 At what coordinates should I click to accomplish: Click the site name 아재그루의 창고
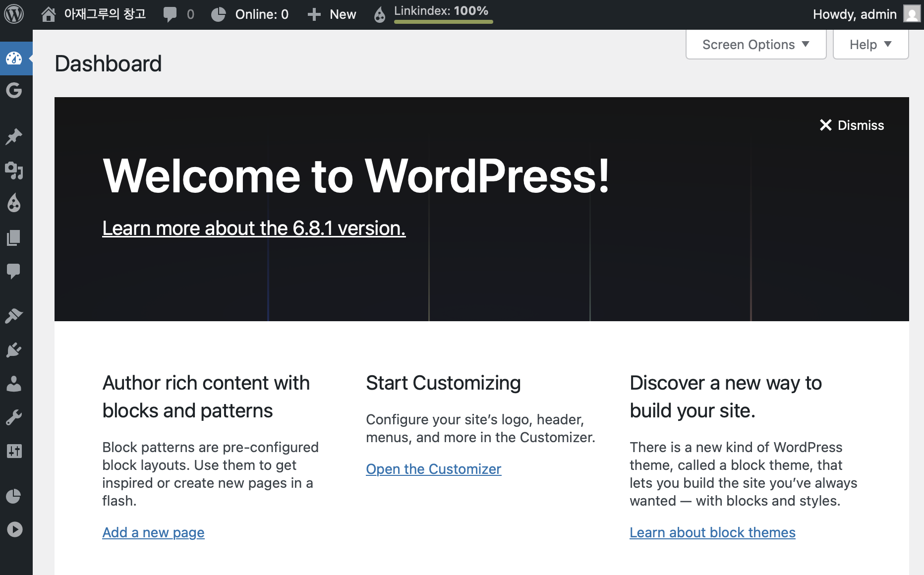[x=105, y=14]
